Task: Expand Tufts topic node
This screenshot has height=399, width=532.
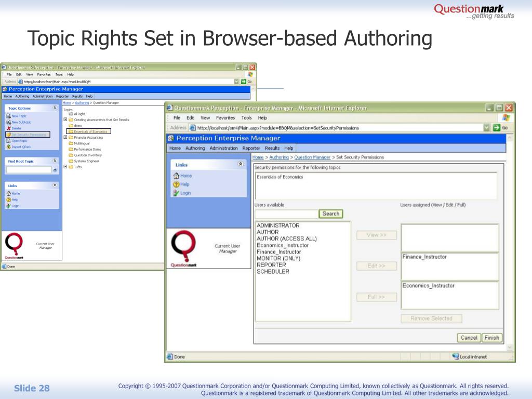Action: point(65,167)
